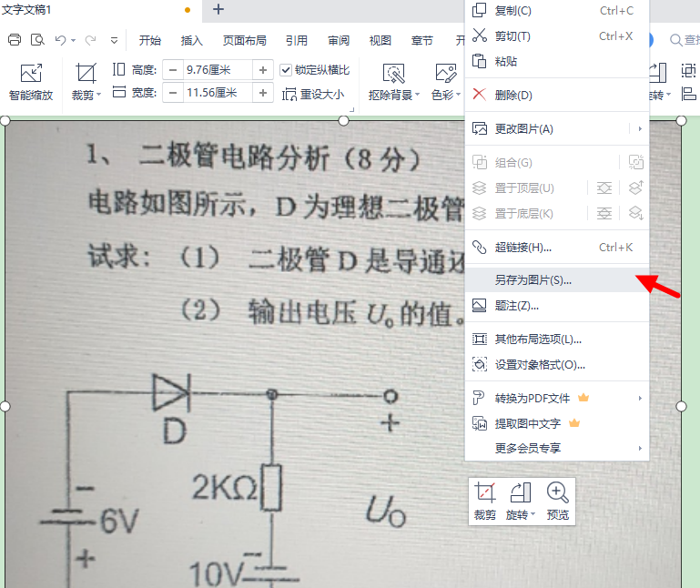Screen dimensions: 700x588
Task: Click 超链接(H)... menu entry
Action: pyautogui.click(x=557, y=248)
